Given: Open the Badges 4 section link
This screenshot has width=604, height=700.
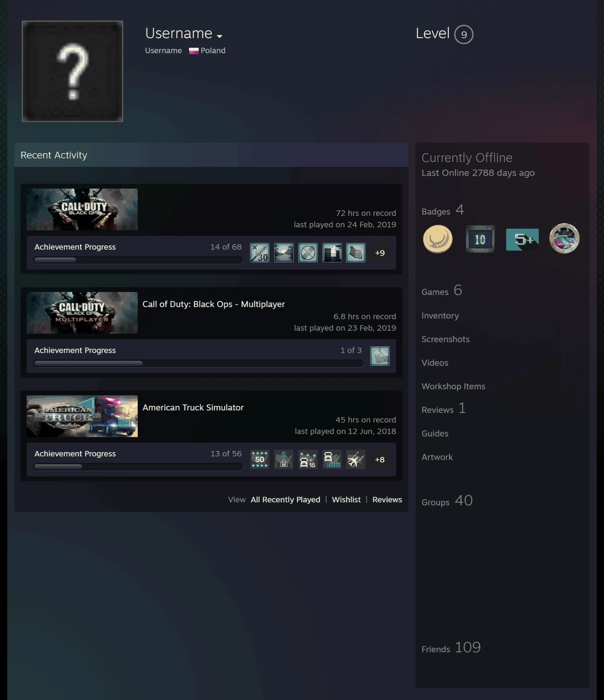Looking at the screenshot, I should click(443, 210).
